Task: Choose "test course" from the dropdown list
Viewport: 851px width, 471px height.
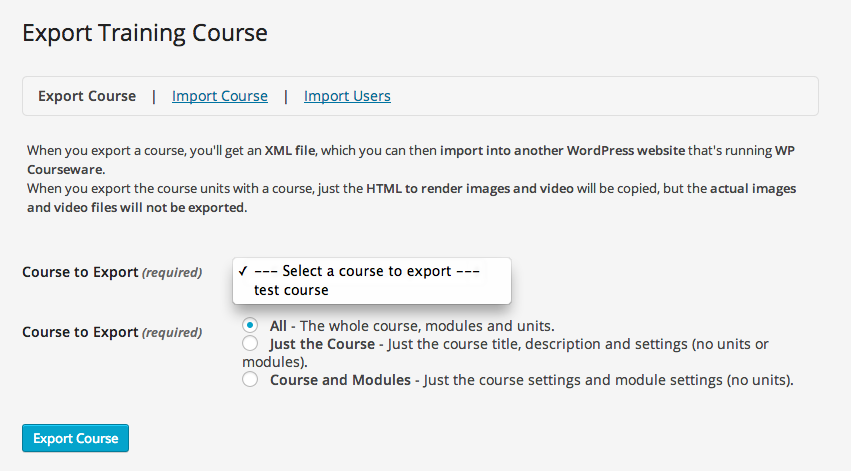Action: click(291, 290)
